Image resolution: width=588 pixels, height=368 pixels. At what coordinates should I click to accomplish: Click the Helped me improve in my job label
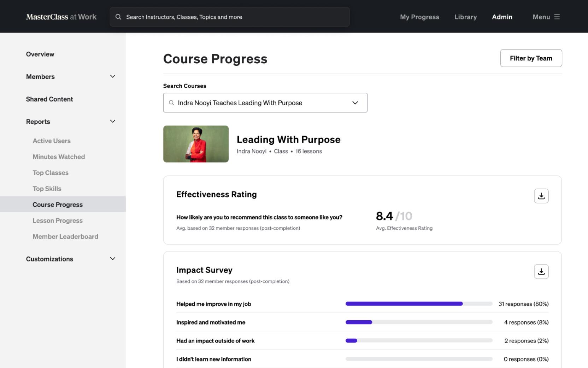point(214,304)
